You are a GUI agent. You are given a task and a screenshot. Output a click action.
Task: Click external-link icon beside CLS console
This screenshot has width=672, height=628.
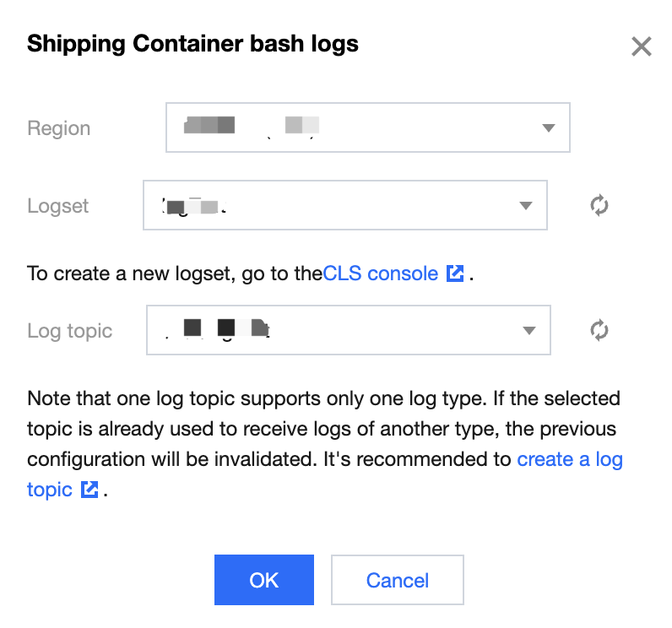click(x=455, y=273)
